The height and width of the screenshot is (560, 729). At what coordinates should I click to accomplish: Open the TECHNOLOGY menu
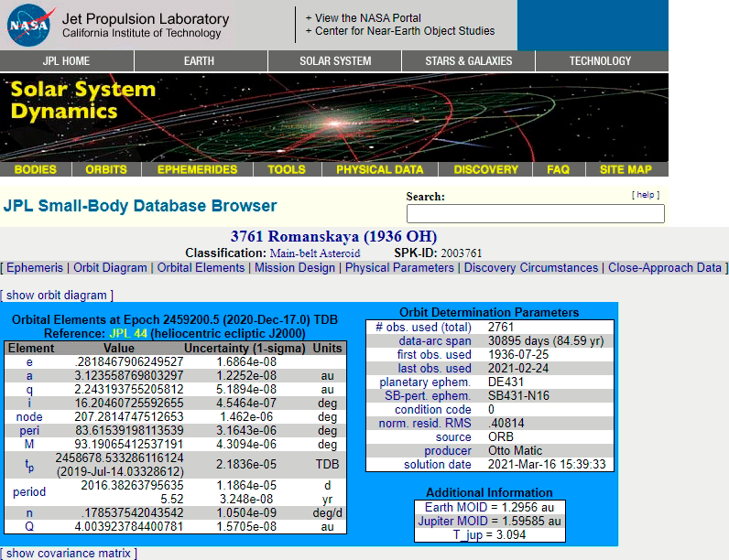(x=600, y=60)
